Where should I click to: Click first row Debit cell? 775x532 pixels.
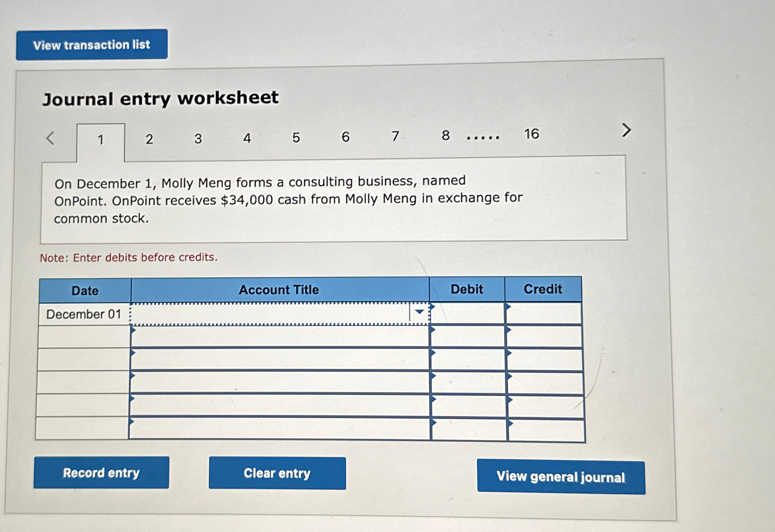tap(467, 313)
